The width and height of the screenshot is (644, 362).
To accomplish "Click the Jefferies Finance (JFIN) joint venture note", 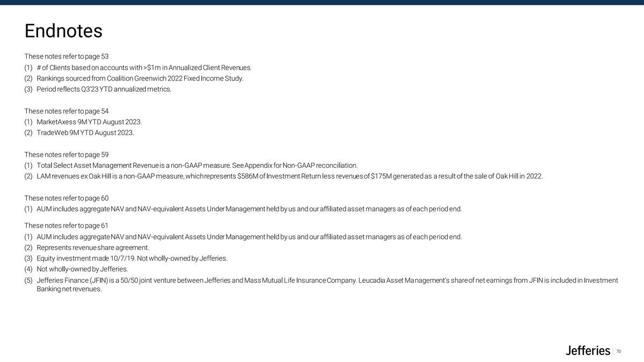I will 321,285.
